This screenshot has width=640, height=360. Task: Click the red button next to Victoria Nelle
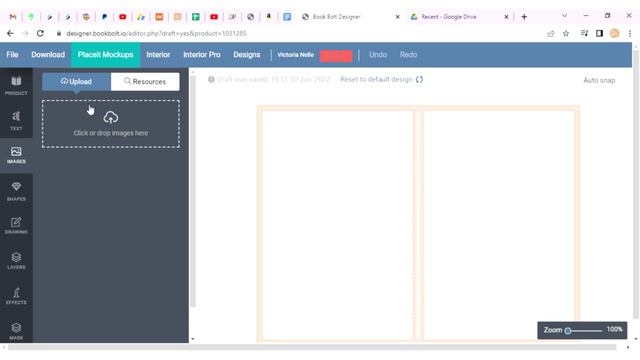pos(336,56)
